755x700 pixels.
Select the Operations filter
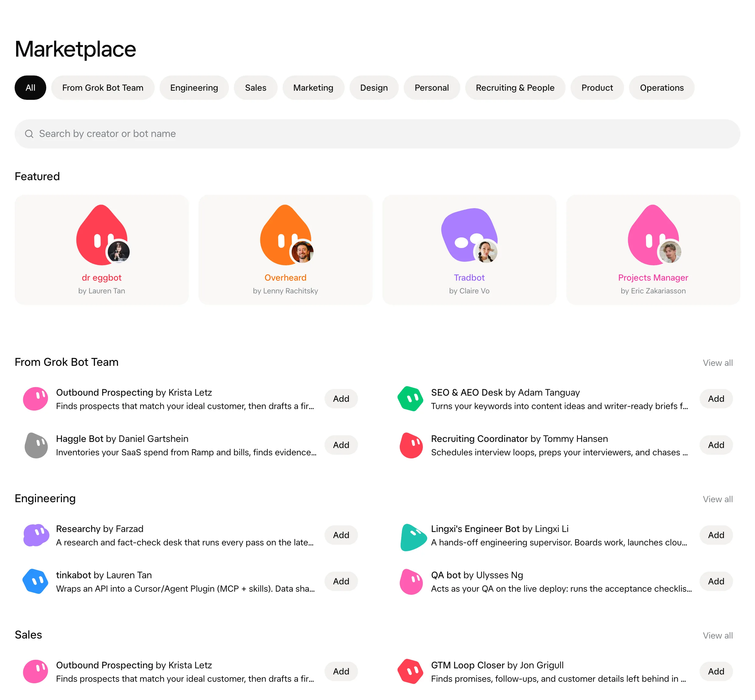(x=662, y=88)
